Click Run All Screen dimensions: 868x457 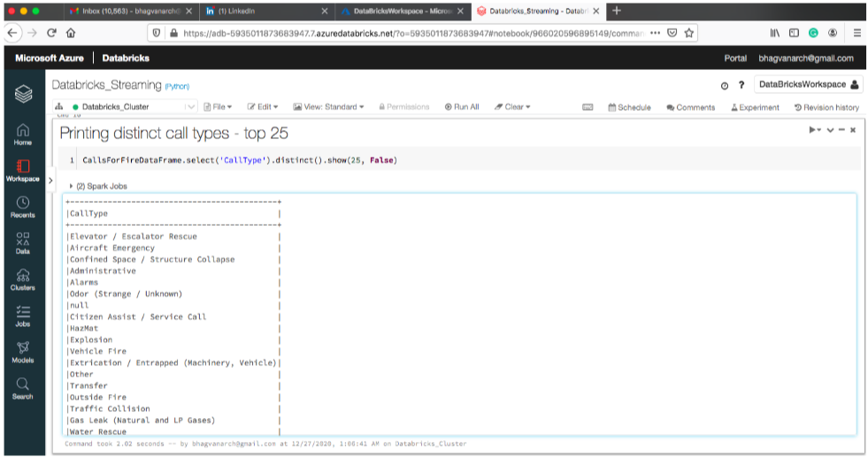[x=462, y=106]
